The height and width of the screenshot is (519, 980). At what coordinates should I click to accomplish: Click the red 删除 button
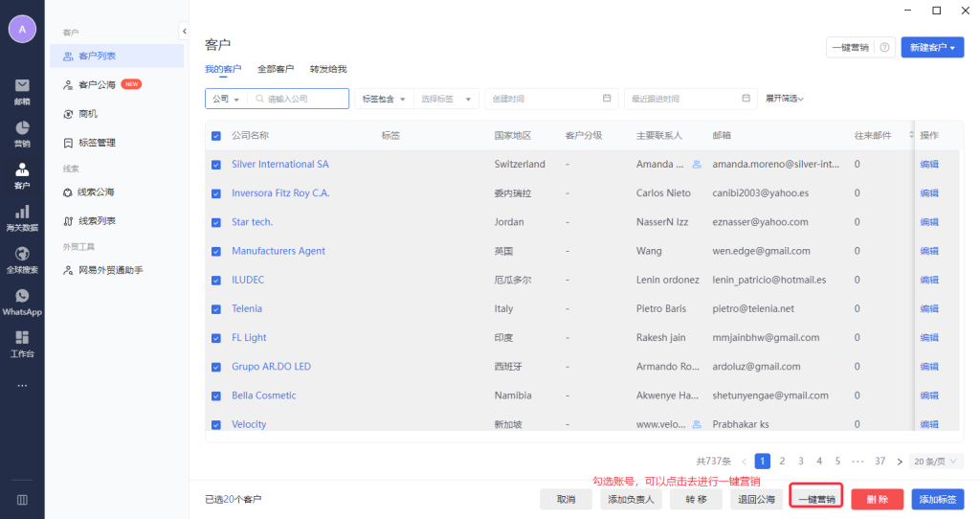coord(877,499)
